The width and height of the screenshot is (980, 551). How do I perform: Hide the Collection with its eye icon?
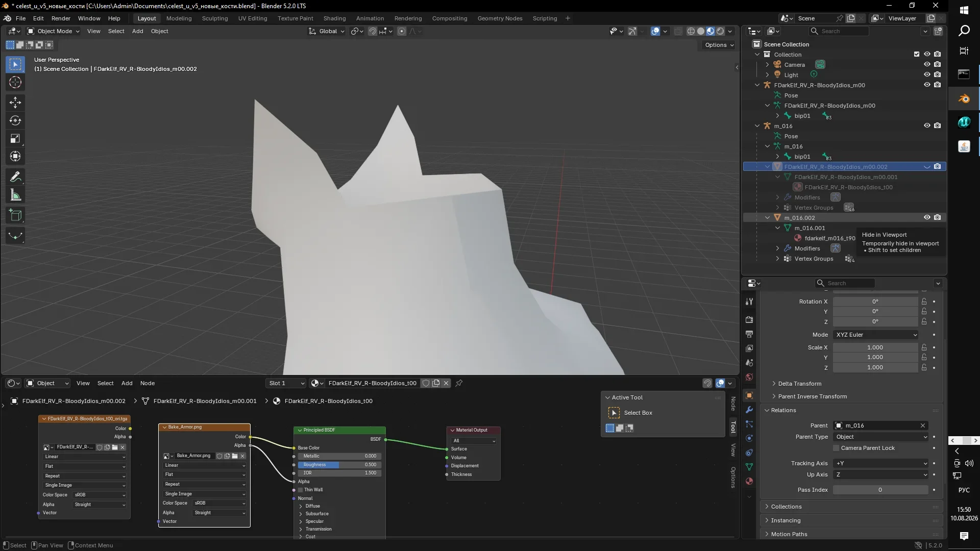coord(927,55)
